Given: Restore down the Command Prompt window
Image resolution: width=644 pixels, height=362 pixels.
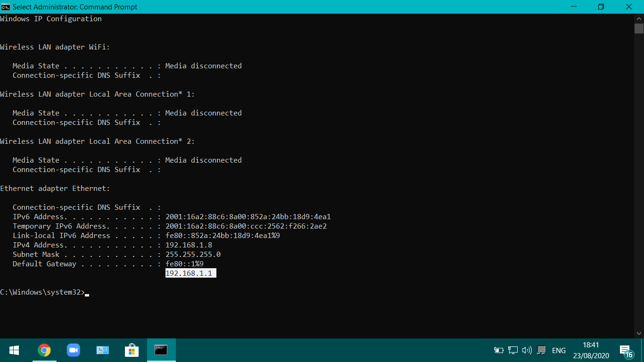Looking at the screenshot, I should pyautogui.click(x=601, y=7).
